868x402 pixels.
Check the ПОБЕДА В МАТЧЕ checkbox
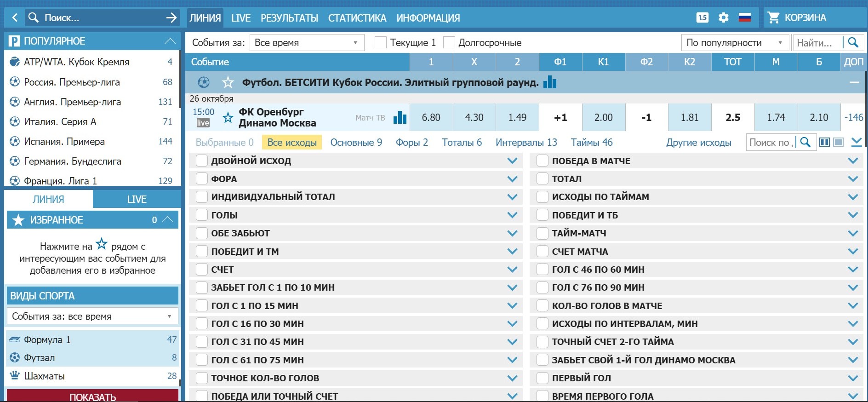(542, 161)
